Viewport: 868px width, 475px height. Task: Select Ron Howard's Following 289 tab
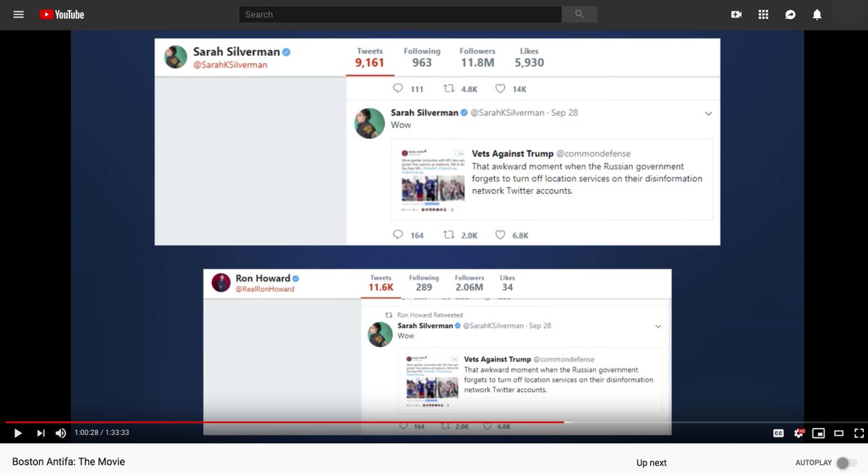[x=424, y=284]
